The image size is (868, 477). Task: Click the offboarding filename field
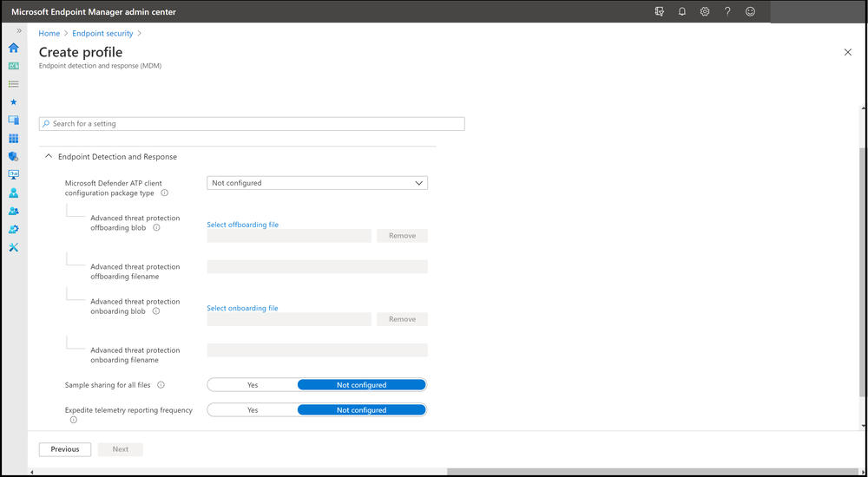pos(317,267)
